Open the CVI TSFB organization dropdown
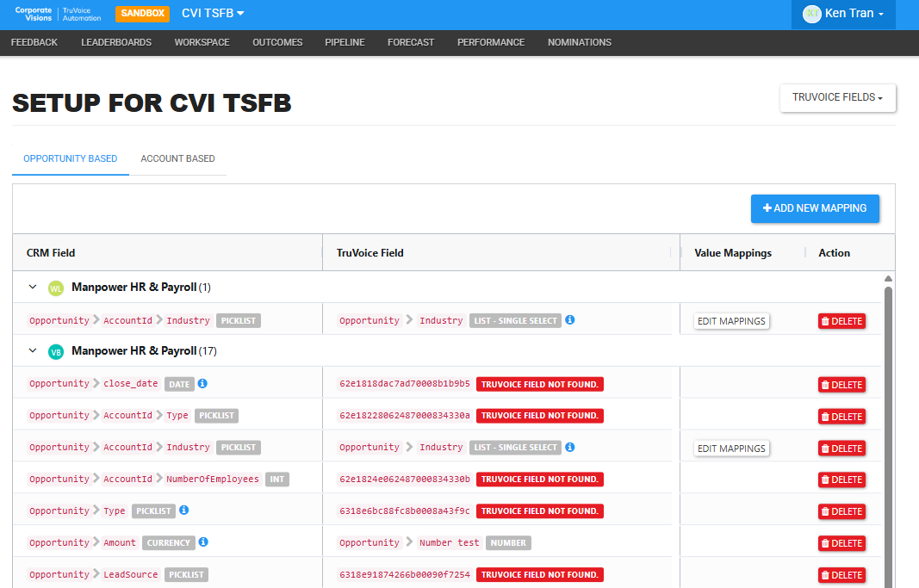The width and height of the screenshot is (919, 588). coord(213,14)
